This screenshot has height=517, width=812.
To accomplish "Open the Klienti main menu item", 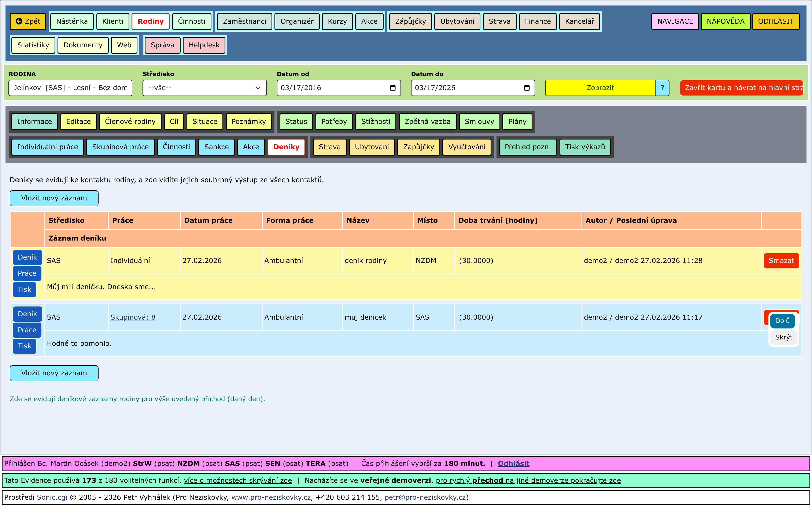I will point(113,21).
